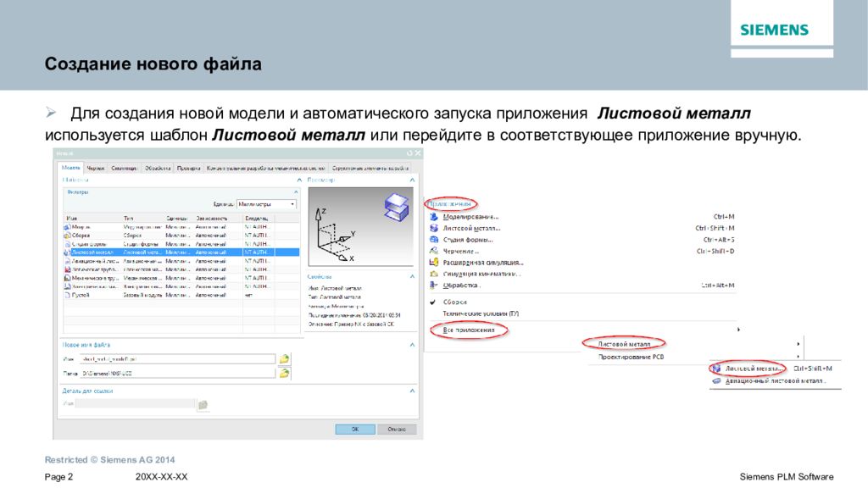
Task: Switch to the Модель tab
Action: pos(71,168)
